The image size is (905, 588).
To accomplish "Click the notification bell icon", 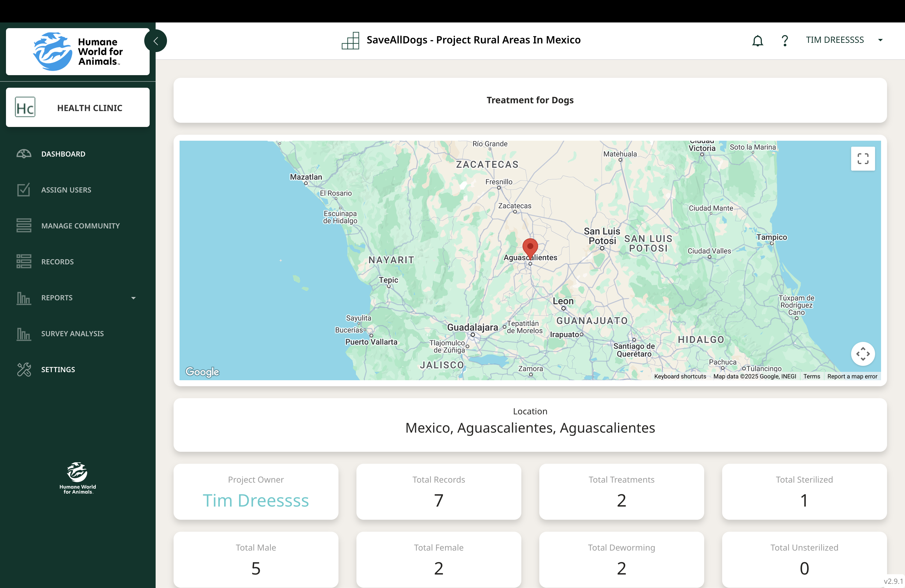I will pos(757,40).
